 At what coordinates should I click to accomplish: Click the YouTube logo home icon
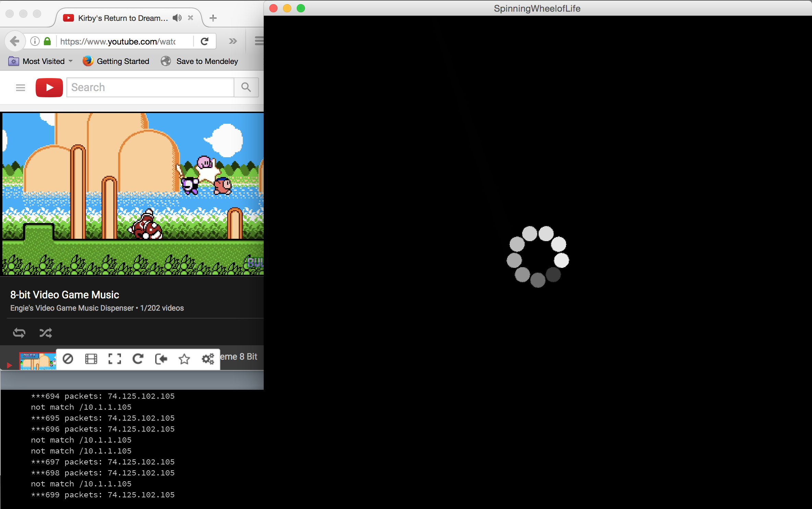tap(49, 87)
